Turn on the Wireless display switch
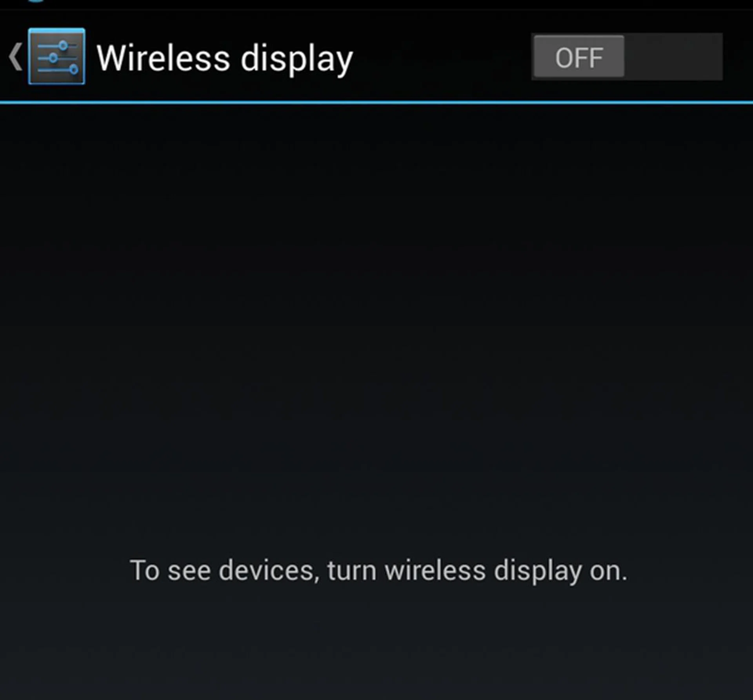The image size is (753, 700). point(627,57)
